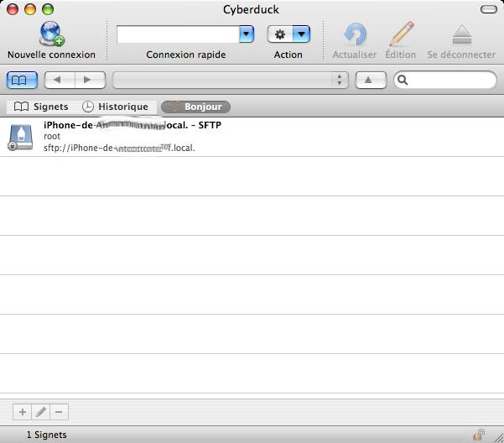Go forward with the right arrow
Viewport: 504px width, 443px height.
91,80
